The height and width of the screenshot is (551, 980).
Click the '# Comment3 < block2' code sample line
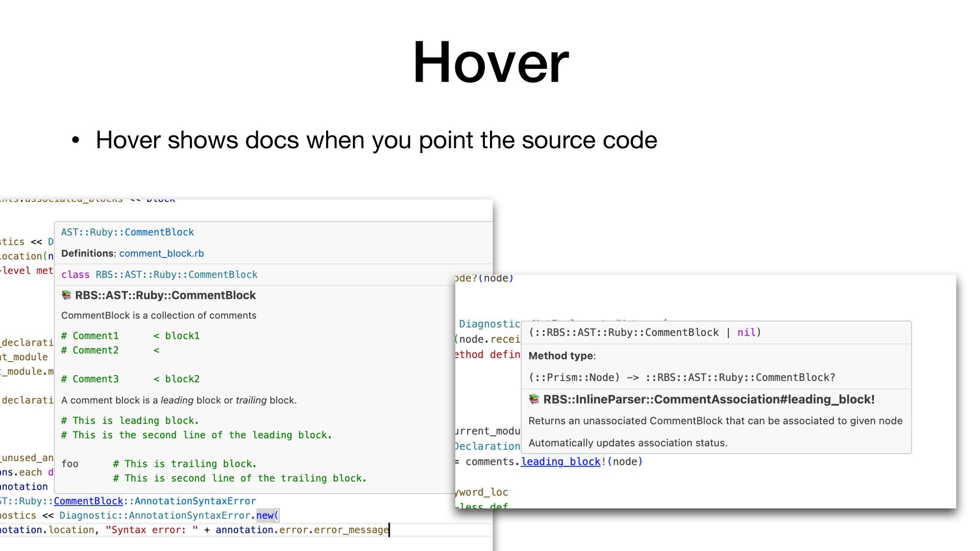(x=130, y=379)
